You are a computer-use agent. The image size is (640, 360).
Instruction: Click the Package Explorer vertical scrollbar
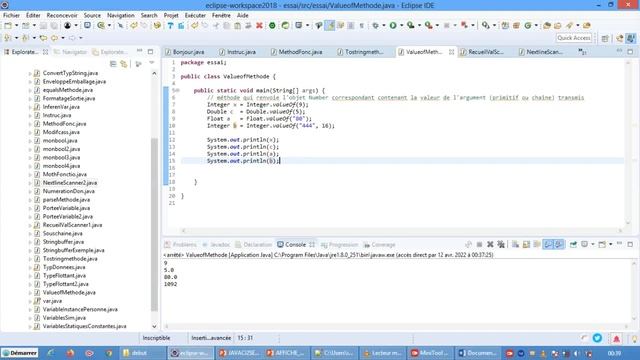[154, 224]
